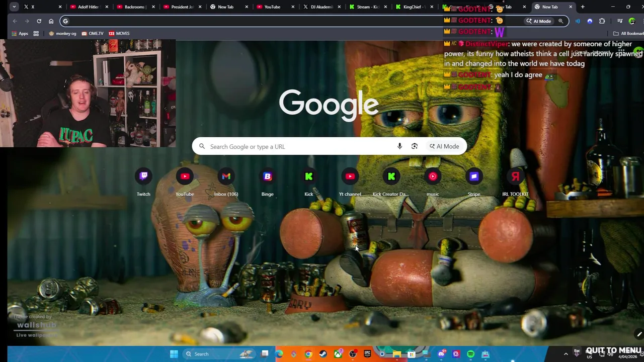
Task: Reload the current page
Action: (39, 21)
